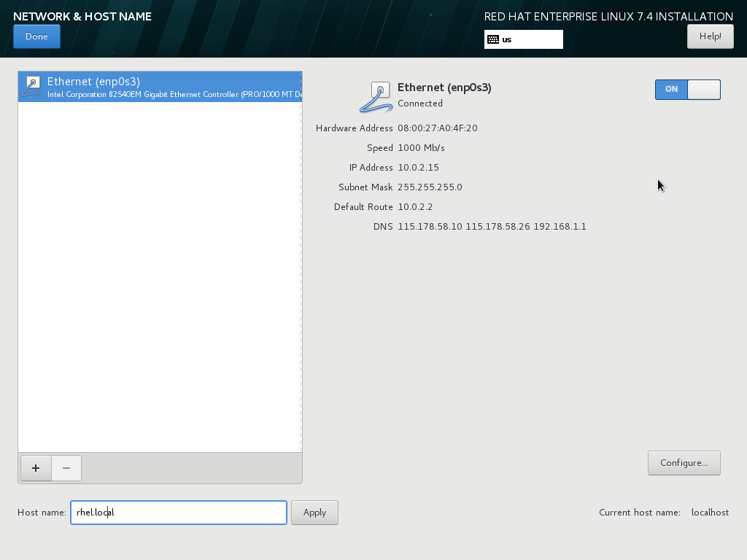Open the Help! button

710,36
